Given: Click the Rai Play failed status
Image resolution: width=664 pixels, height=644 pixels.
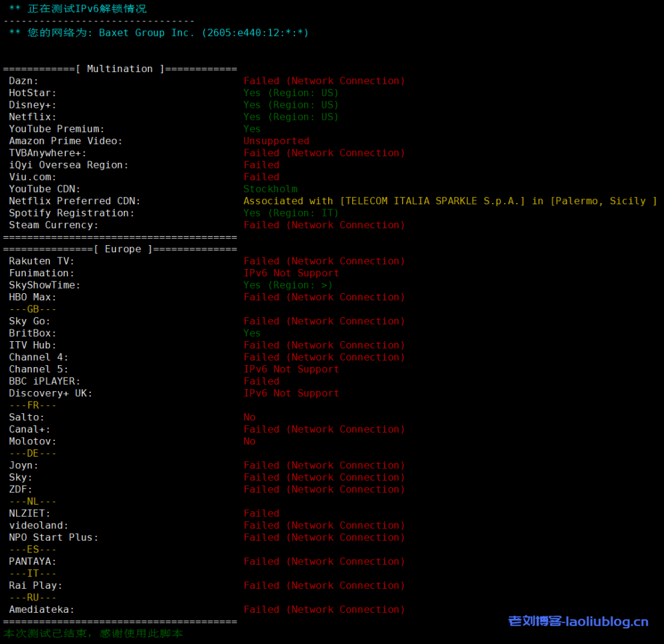Looking at the screenshot, I should tap(324, 586).
